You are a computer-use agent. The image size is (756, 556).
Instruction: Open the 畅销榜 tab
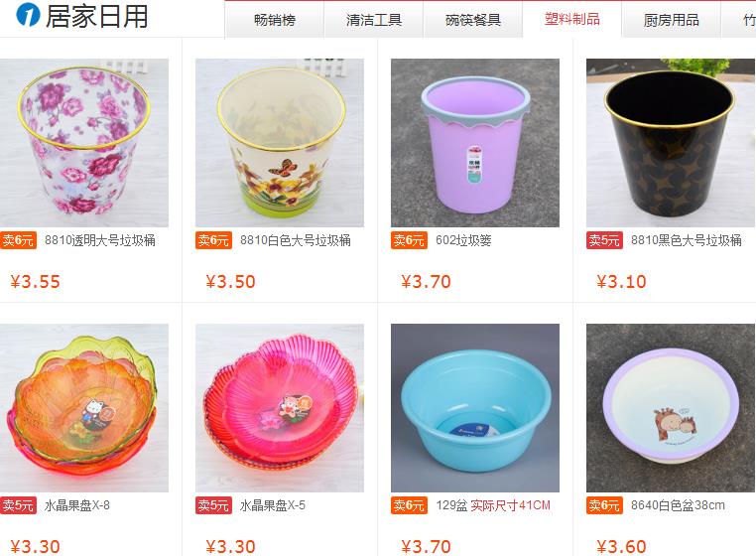(x=275, y=20)
